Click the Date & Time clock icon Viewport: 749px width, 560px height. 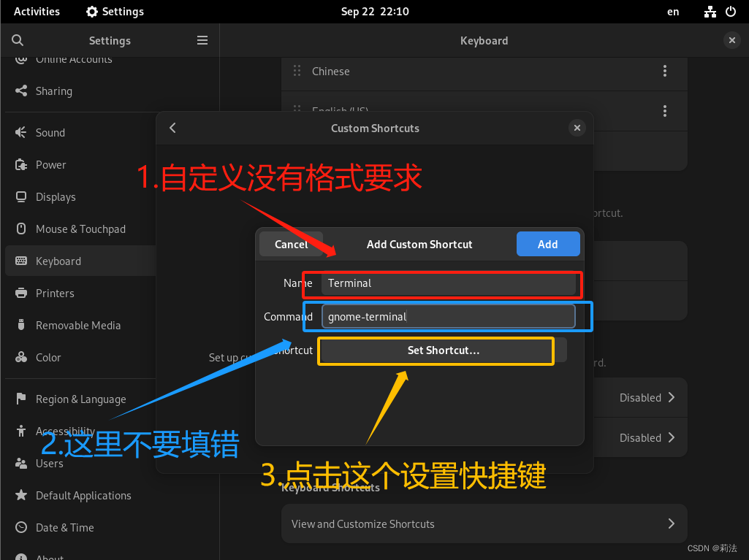click(21, 527)
